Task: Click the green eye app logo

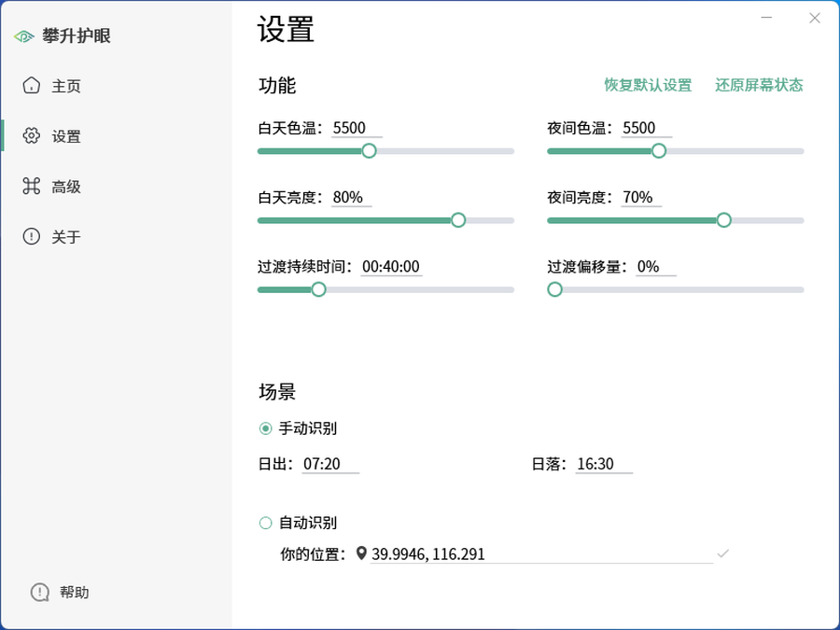Action: [x=24, y=36]
